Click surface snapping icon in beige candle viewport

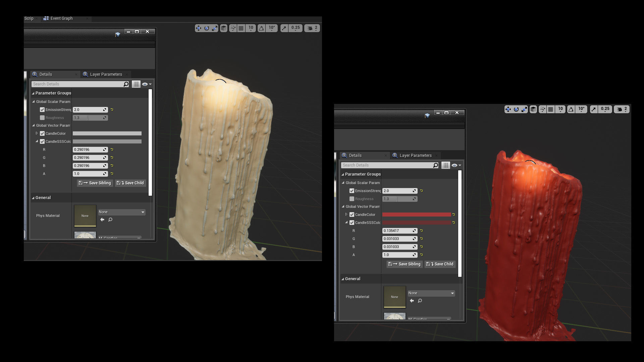[233, 28]
